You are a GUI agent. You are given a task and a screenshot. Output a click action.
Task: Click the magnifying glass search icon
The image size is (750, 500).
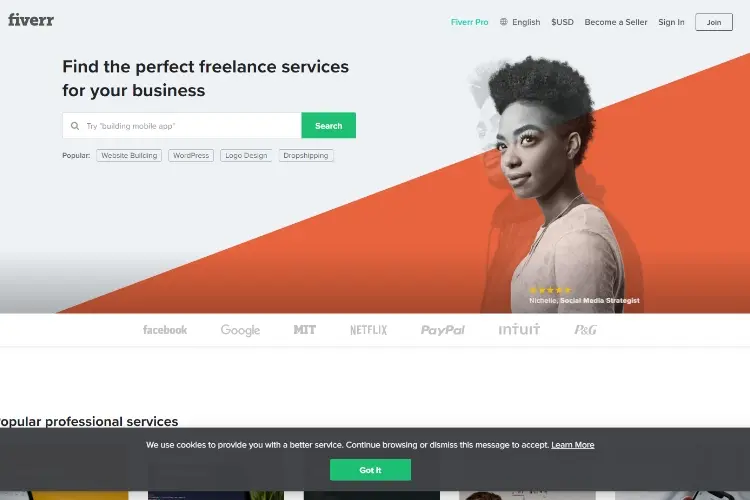[75, 126]
